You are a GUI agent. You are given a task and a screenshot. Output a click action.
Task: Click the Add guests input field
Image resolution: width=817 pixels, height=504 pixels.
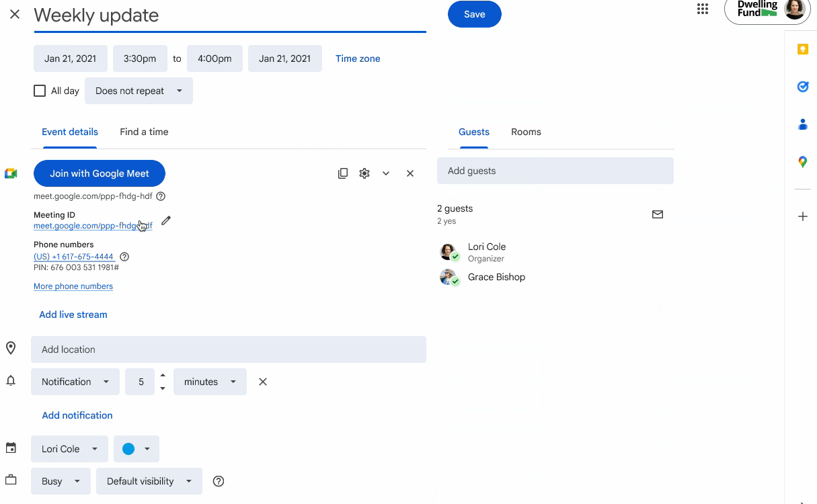[555, 171]
